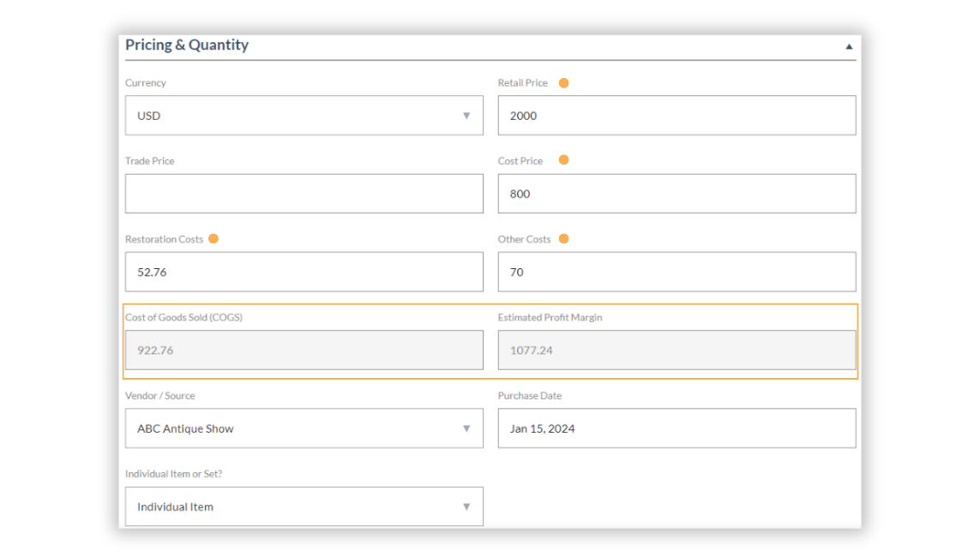980x557 pixels.
Task: Click the Estimated Profit Margin field
Action: [676, 350]
